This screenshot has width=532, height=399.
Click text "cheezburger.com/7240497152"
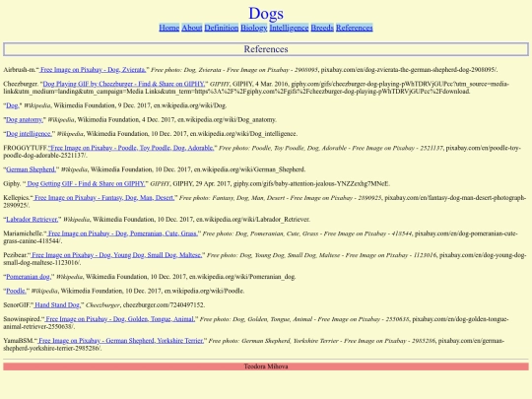(164, 305)
